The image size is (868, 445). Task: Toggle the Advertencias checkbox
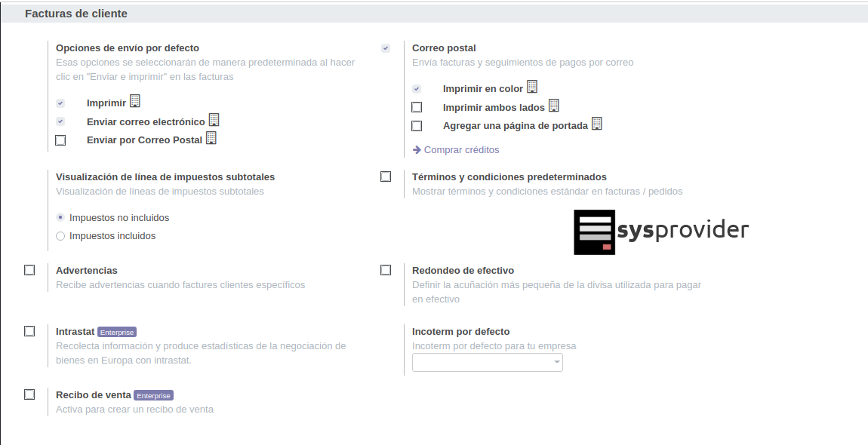click(x=29, y=270)
